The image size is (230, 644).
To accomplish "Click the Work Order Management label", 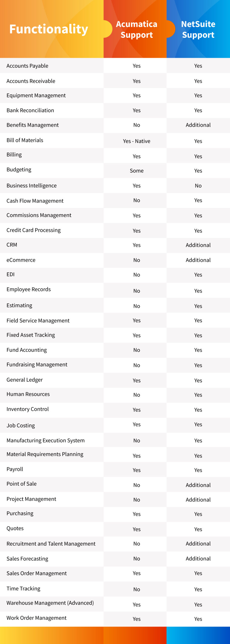I will pyautogui.click(x=37, y=618).
